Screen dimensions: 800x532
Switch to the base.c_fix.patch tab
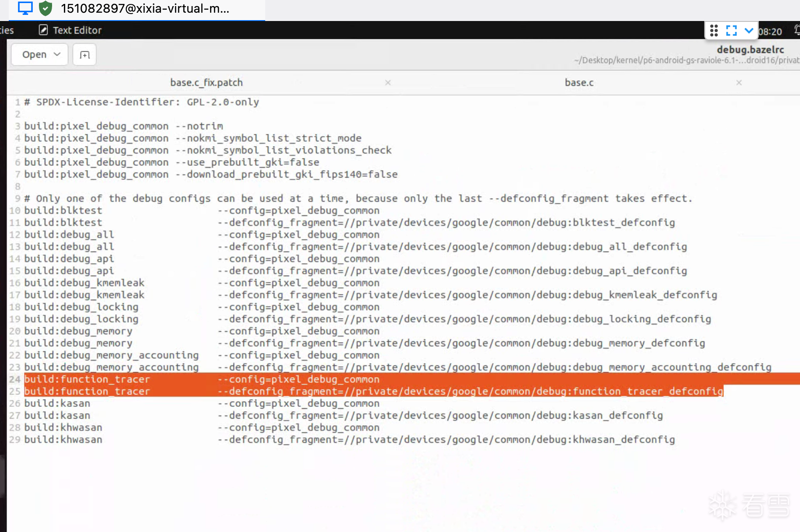[206, 83]
